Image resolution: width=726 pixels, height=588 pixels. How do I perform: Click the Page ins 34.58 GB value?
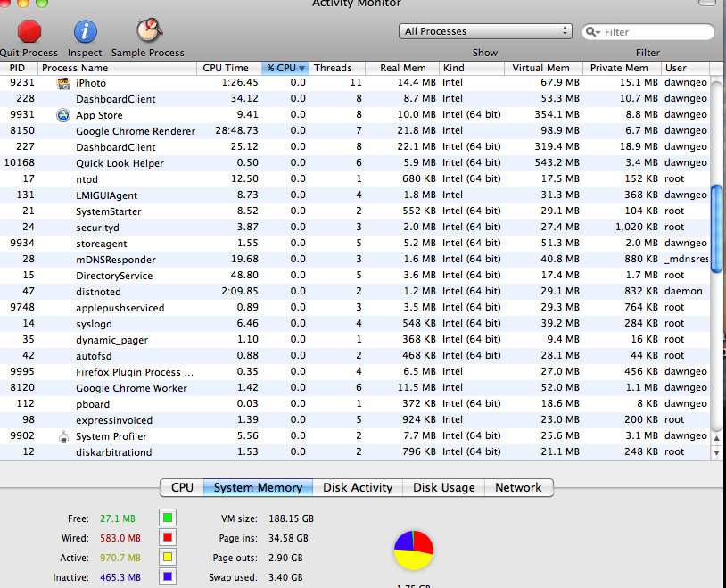(x=288, y=538)
